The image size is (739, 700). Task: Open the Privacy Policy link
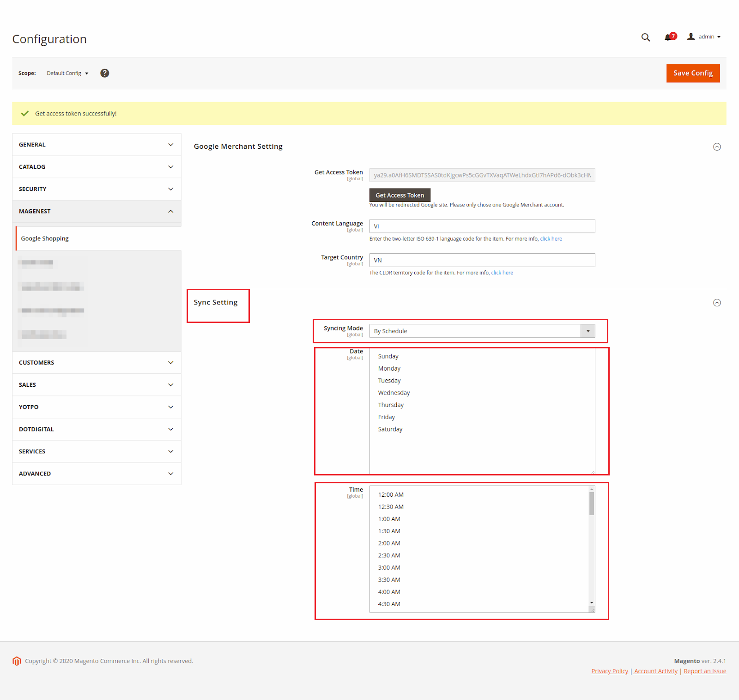610,671
